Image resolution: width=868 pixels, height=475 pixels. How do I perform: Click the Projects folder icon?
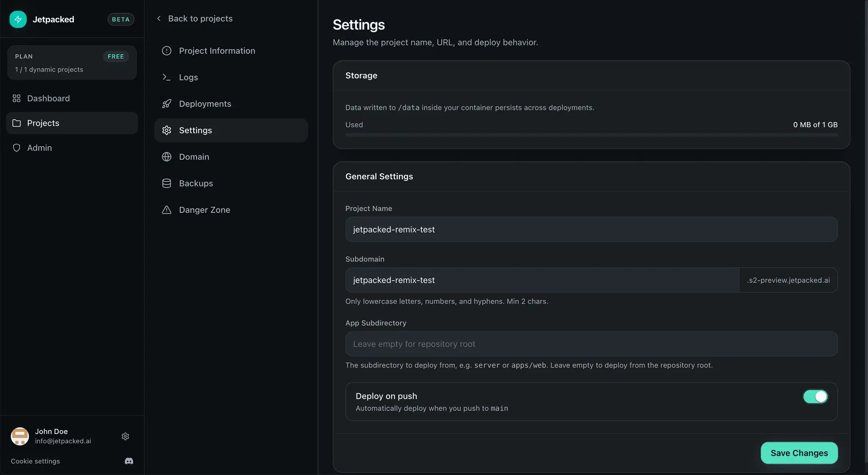[17, 123]
